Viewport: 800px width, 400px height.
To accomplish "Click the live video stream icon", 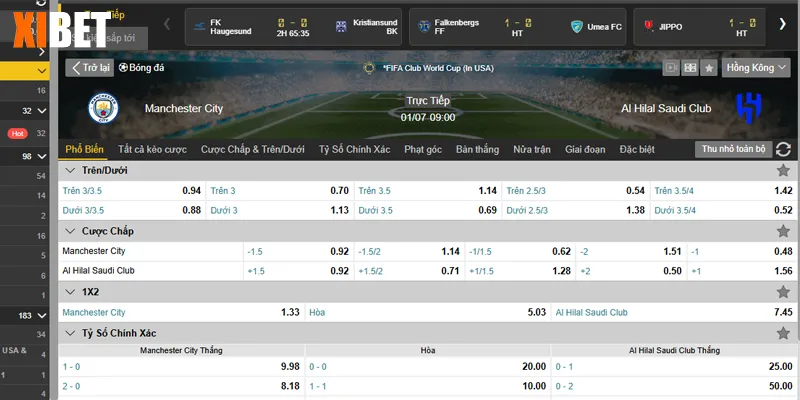I will coord(670,68).
